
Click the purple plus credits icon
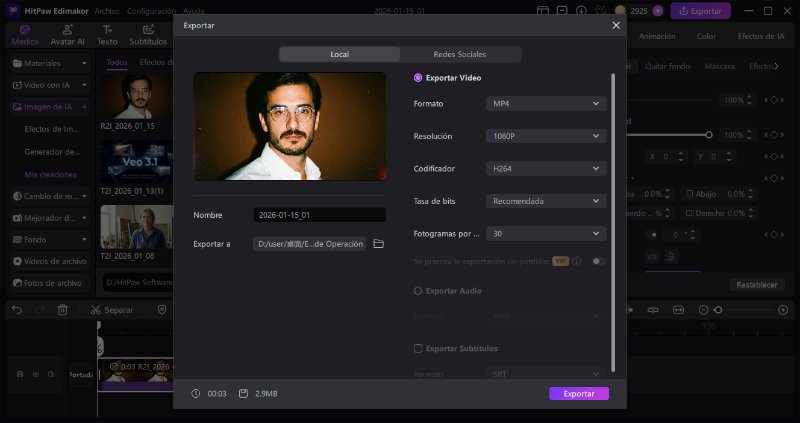pos(658,11)
